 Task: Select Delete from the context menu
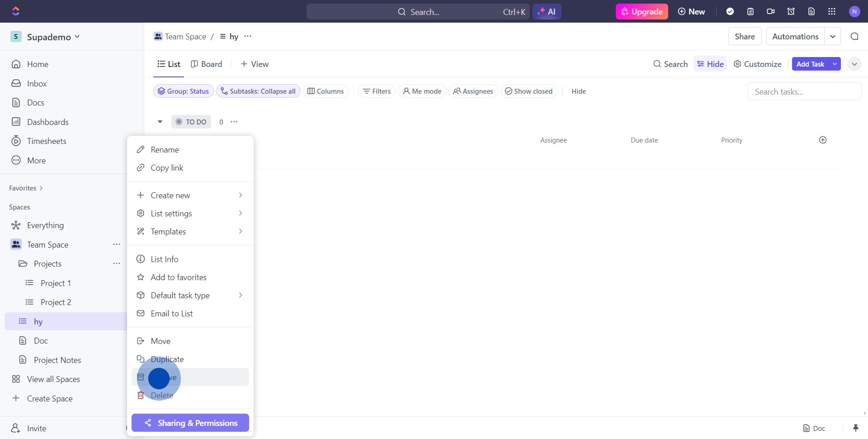coord(162,396)
